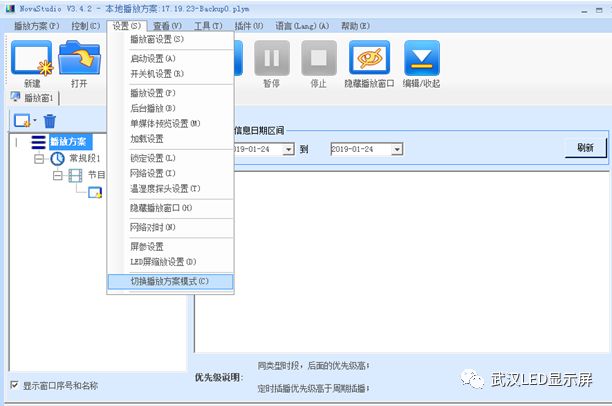Open the 插件(U) menu
Image resolution: width=612 pixels, height=406 pixels.
pyautogui.click(x=249, y=26)
